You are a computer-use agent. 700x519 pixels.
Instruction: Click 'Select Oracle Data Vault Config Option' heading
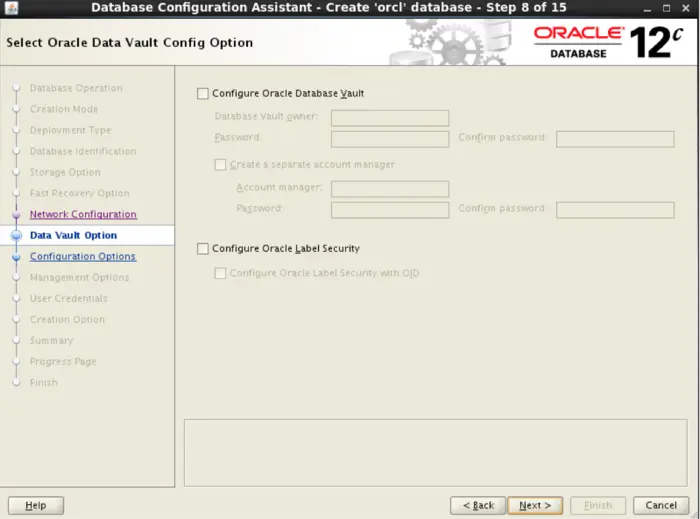click(129, 42)
